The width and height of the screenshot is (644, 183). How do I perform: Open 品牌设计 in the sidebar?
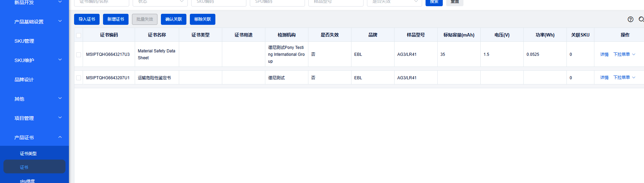(x=24, y=80)
